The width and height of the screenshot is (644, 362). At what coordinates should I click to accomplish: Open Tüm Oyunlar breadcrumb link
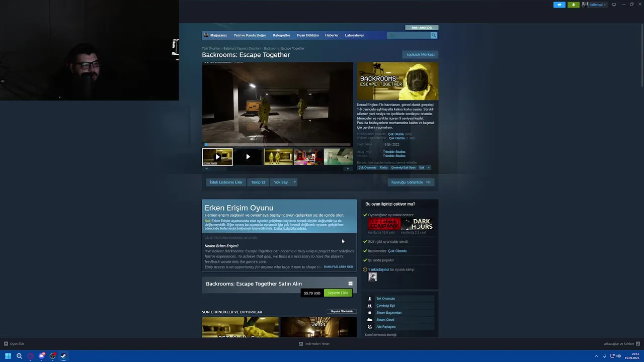(x=211, y=48)
